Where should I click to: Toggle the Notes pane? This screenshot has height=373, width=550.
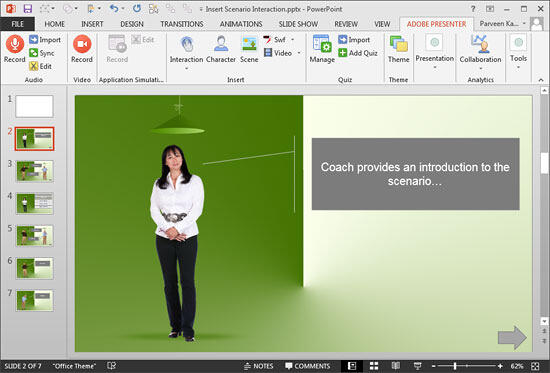pos(259,366)
